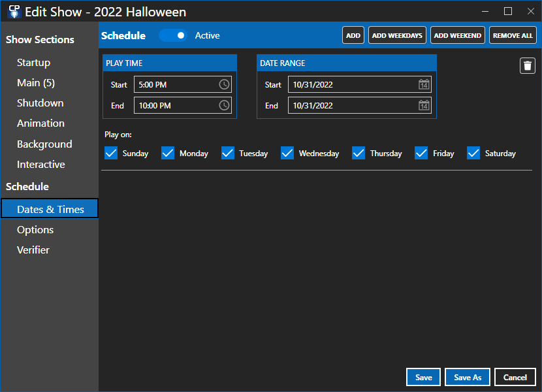Viewport: 542px width, 392px height.
Task: Add a weekend schedule
Action: pyautogui.click(x=458, y=35)
